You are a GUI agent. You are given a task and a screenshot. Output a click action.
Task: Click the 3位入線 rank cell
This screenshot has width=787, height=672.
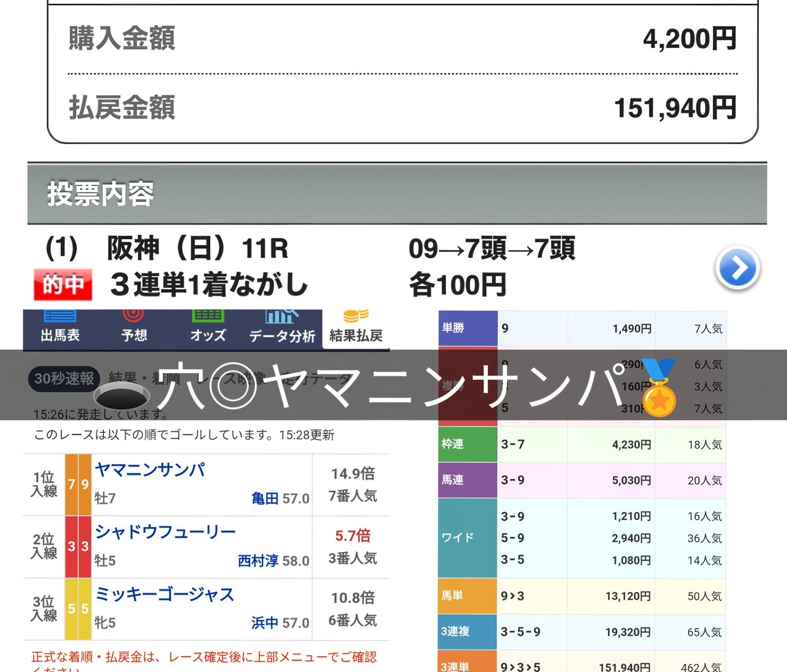tap(44, 609)
